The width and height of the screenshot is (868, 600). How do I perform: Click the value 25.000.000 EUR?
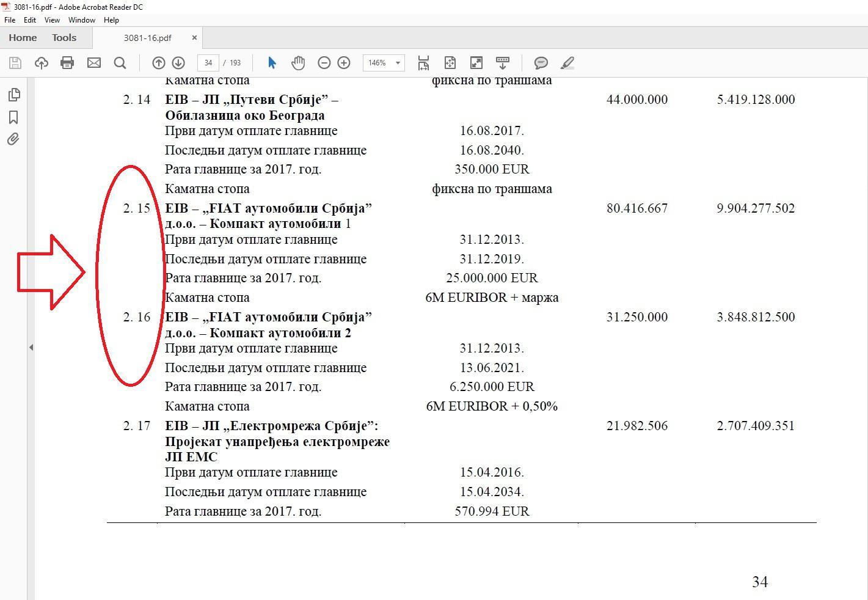point(492,278)
